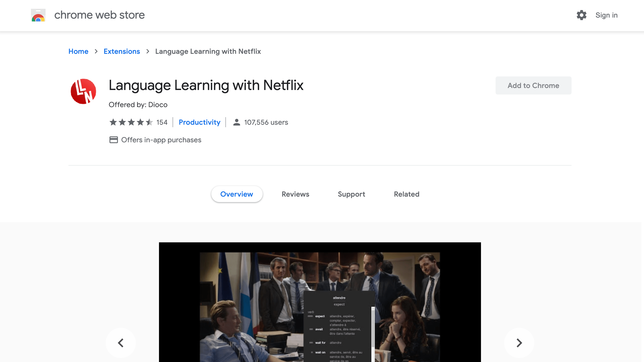Open settings via the gear icon
This screenshot has height=362, width=644.
pos(581,15)
